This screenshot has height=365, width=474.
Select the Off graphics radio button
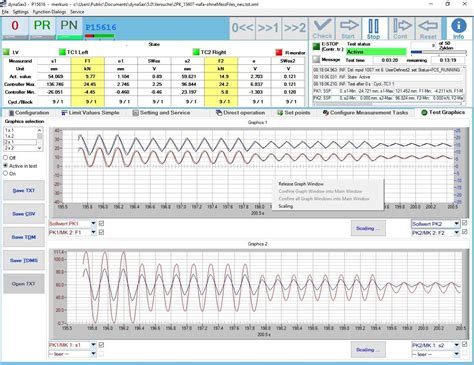(x=6, y=158)
